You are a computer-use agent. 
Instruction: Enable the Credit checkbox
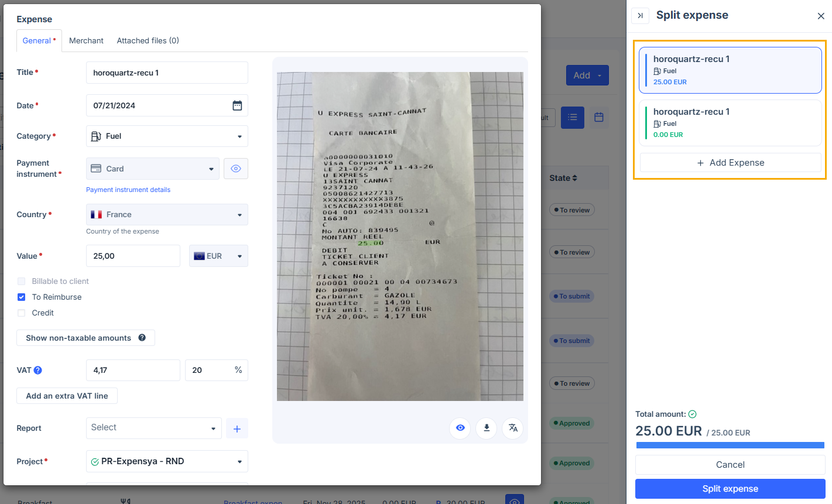click(x=22, y=313)
